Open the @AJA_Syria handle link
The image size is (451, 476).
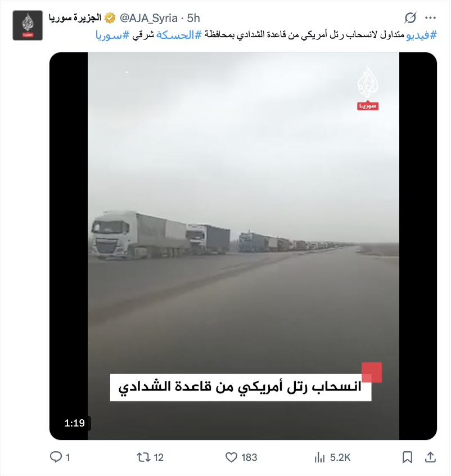pos(148,18)
